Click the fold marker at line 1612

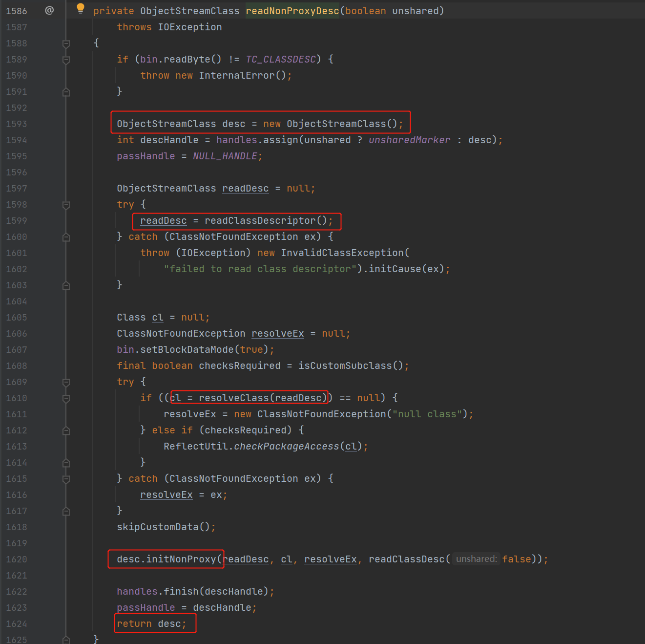click(66, 430)
